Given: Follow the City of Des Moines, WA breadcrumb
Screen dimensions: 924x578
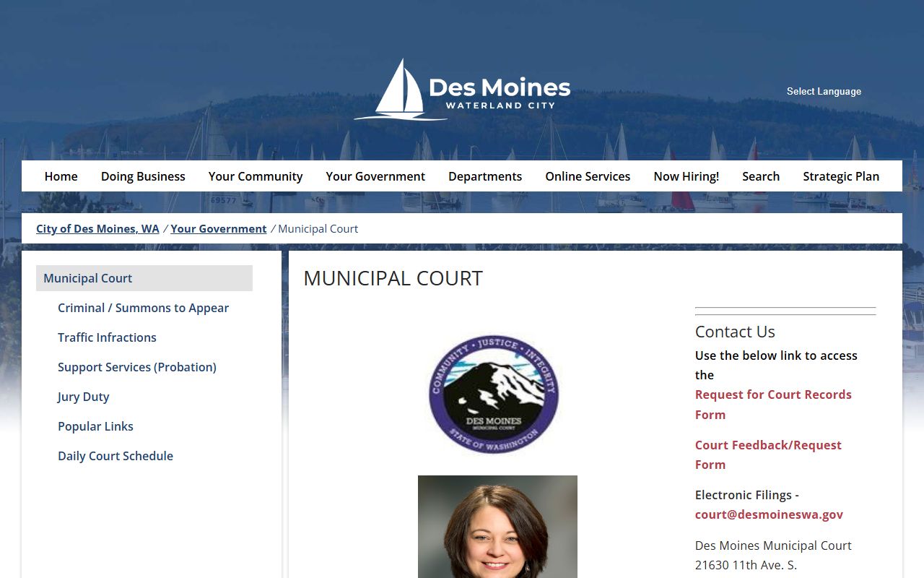Looking at the screenshot, I should (97, 228).
